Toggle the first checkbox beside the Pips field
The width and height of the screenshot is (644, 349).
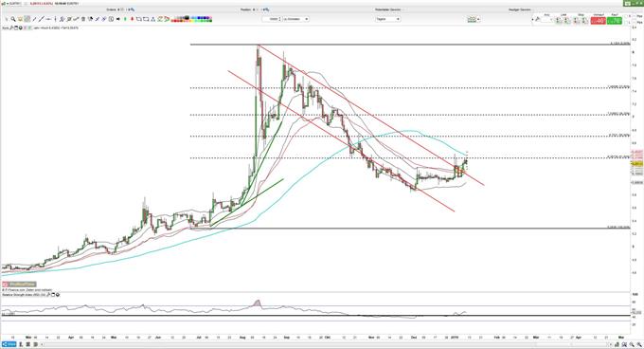pos(625,16)
